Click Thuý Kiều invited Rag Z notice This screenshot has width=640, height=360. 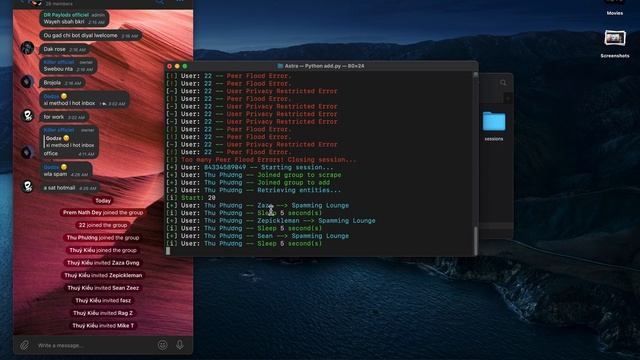pos(103,313)
